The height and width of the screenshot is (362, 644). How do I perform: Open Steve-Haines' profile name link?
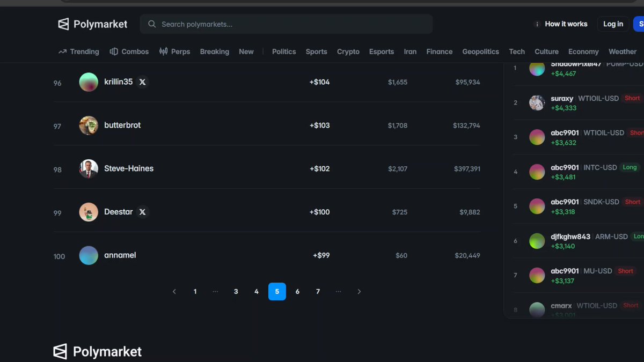129,168
